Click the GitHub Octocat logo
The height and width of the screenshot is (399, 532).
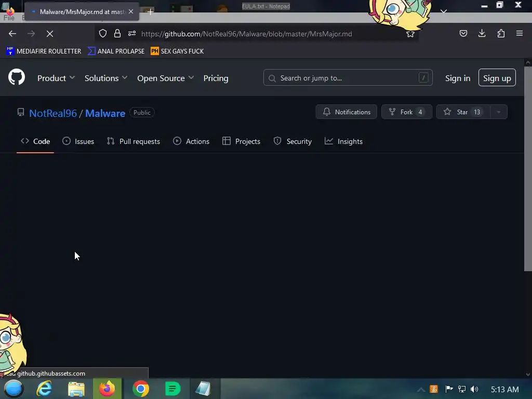tap(17, 77)
